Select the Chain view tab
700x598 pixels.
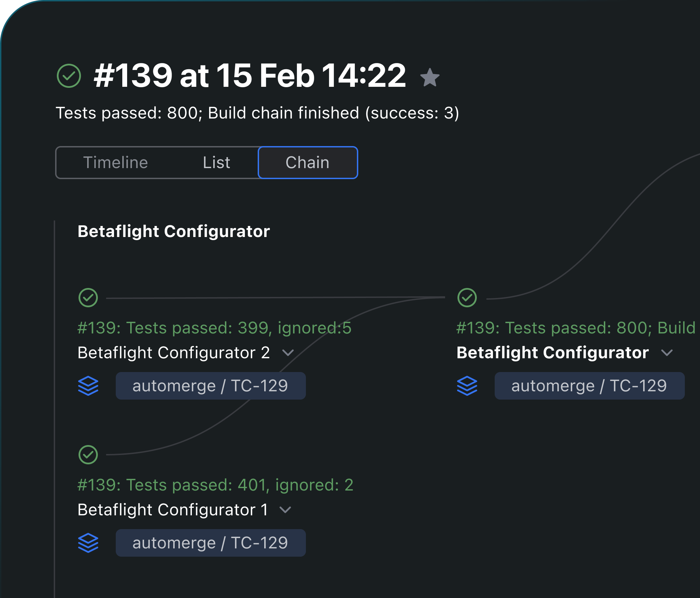pos(308,163)
